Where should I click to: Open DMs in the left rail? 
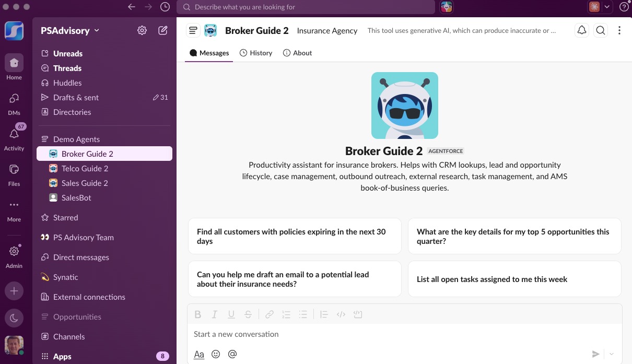point(14,103)
